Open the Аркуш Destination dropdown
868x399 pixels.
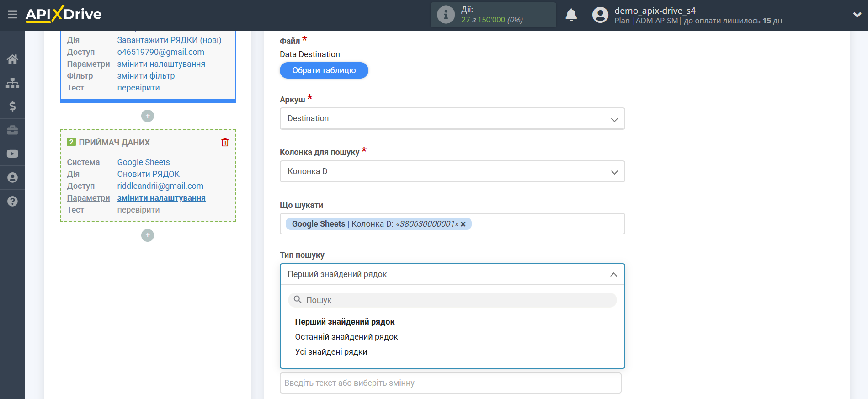click(x=452, y=119)
